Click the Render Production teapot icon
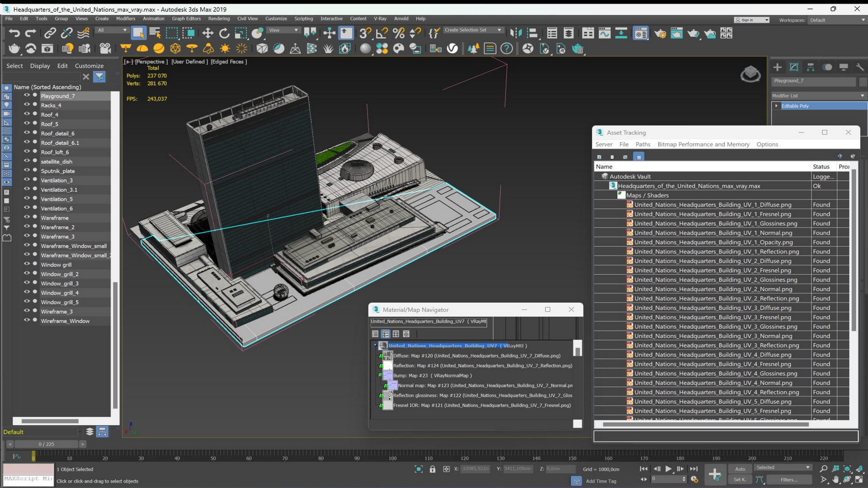This screenshot has height=488, width=868. click(693, 33)
